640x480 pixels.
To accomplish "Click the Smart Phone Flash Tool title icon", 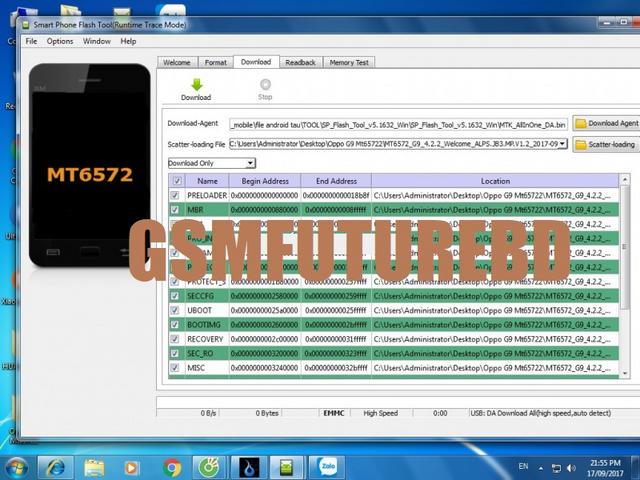I will tap(26, 25).
